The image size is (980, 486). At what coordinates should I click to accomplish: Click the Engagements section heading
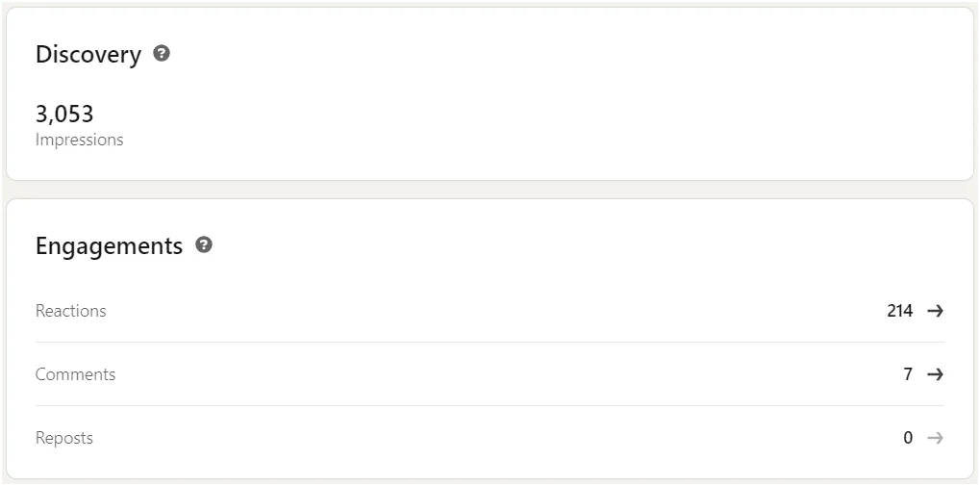tap(110, 245)
